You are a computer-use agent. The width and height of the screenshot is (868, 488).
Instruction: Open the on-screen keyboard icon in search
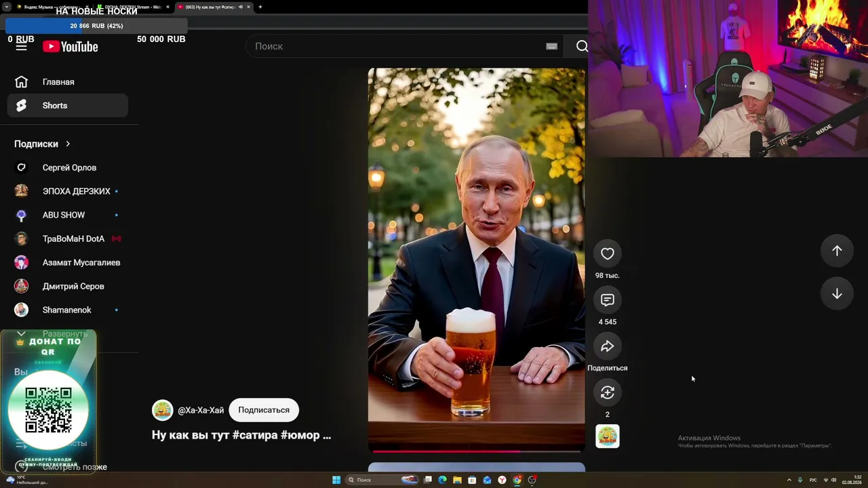point(551,46)
